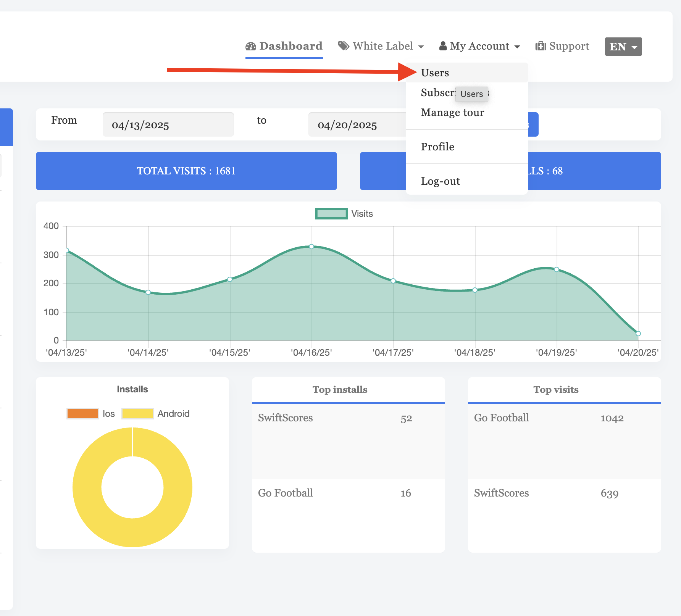This screenshot has height=616, width=681.
Task: Open the EN language dropdown
Action: [623, 46]
